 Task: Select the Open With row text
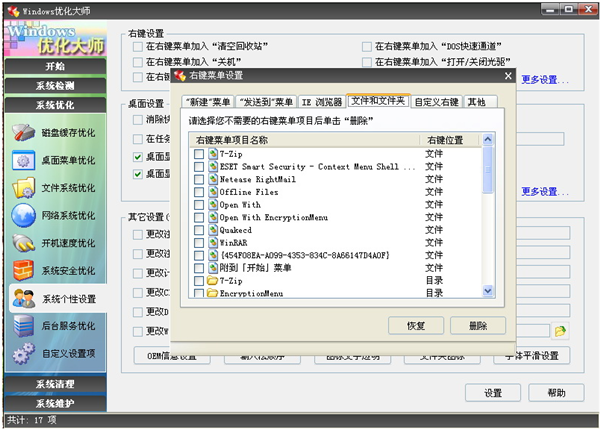pos(240,204)
